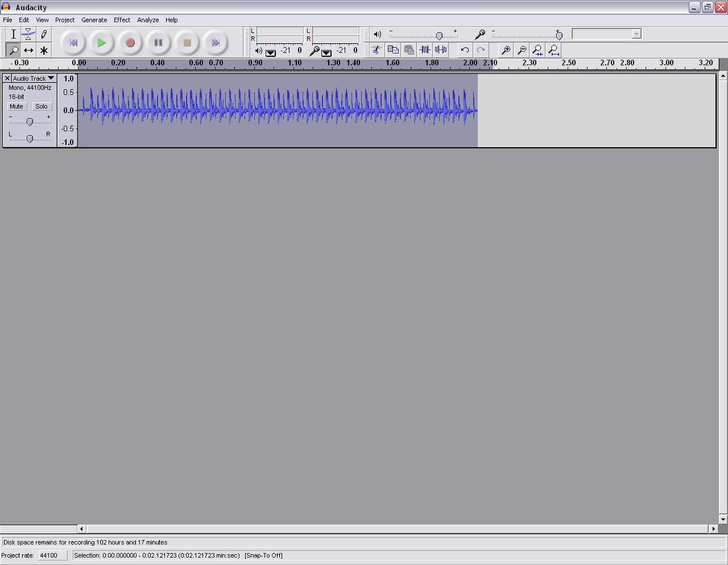Image resolution: width=728 pixels, height=565 pixels.
Task: Click the Cut scissors icon
Action: point(377,50)
